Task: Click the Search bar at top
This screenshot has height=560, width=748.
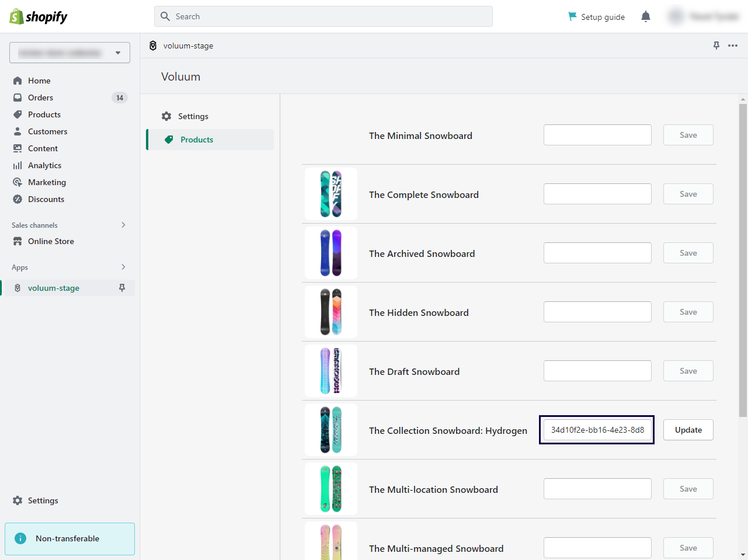Action: [323, 16]
